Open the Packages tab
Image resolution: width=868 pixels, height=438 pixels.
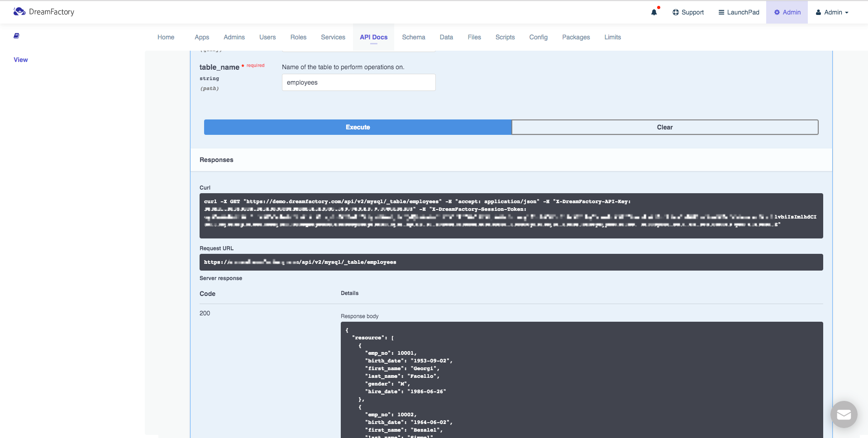click(576, 37)
